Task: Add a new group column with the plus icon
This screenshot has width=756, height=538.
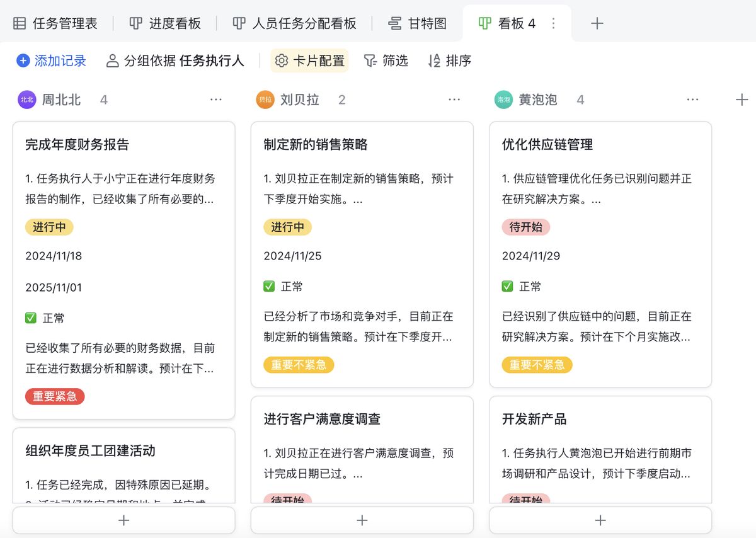Action: 742,100
